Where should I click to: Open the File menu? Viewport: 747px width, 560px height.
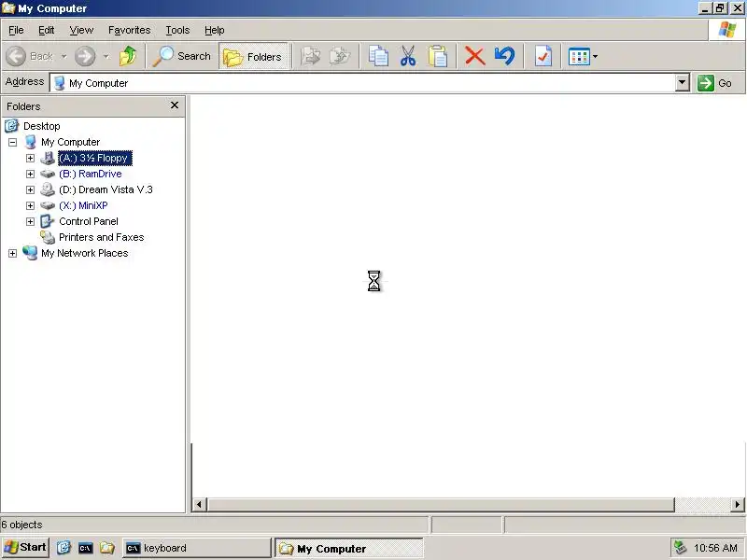point(16,30)
